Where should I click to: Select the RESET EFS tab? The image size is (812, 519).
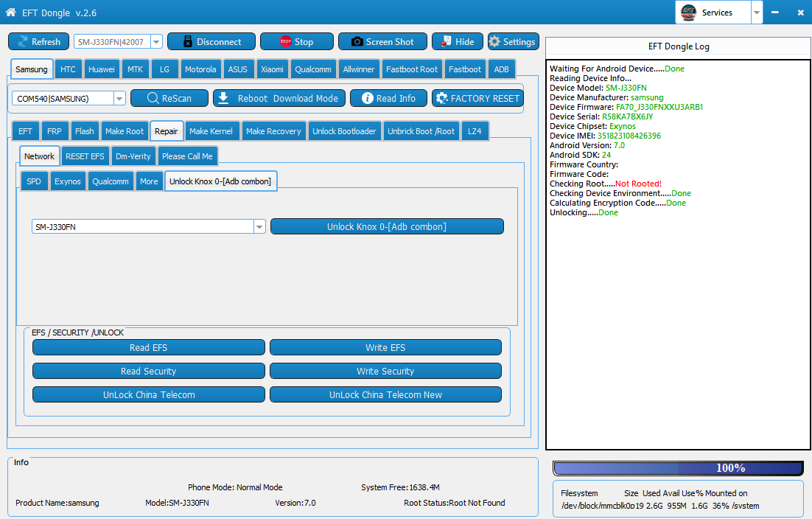[x=85, y=156]
